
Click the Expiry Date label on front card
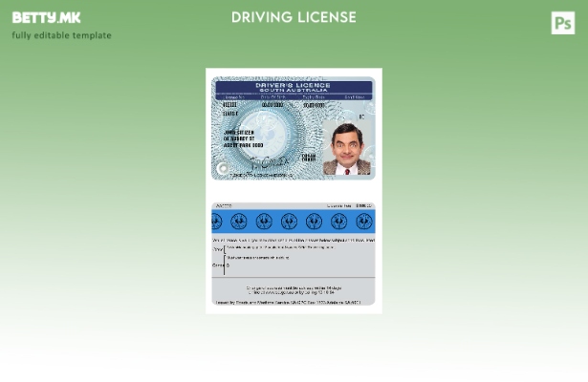(x=314, y=97)
